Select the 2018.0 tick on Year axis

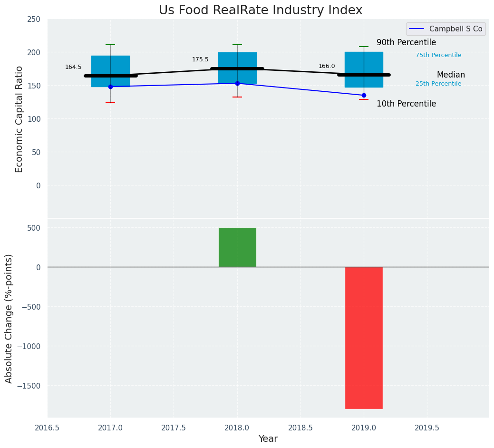[237, 428]
